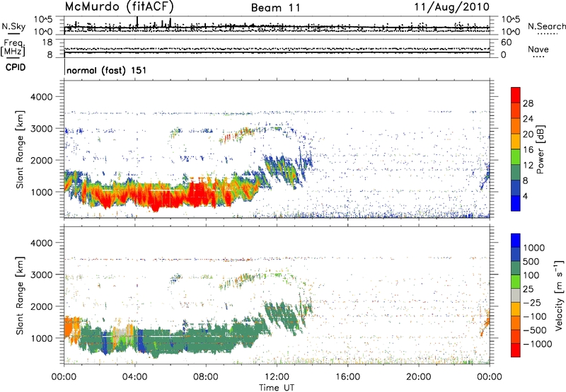The width and height of the screenshot is (566, 392).
Task: Click the 16:00 time tick label
Action: tap(347, 377)
